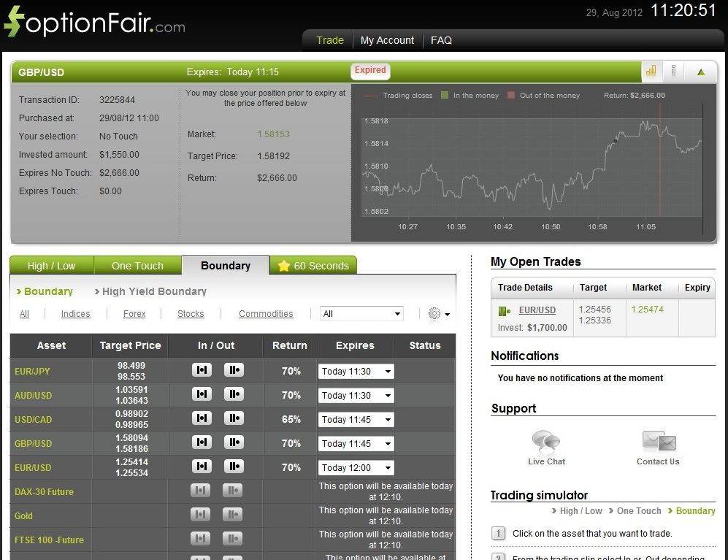Filter assets by Commodities

(x=266, y=313)
